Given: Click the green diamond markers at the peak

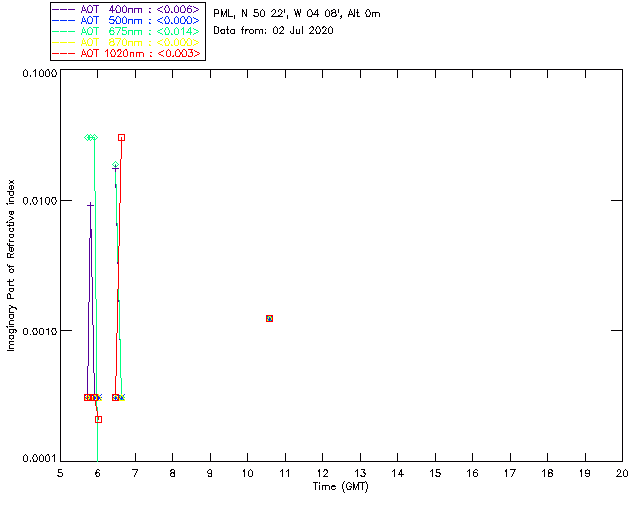Looking at the screenshot, I should point(91,137).
